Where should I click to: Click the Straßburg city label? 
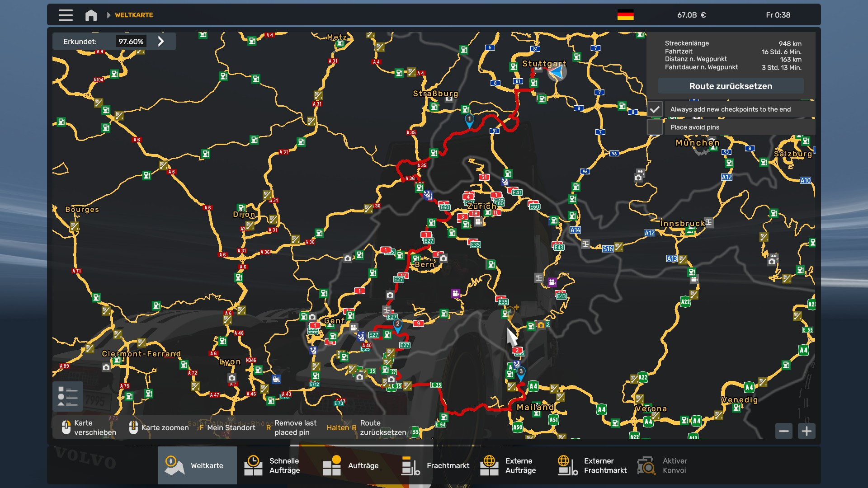pyautogui.click(x=435, y=94)
